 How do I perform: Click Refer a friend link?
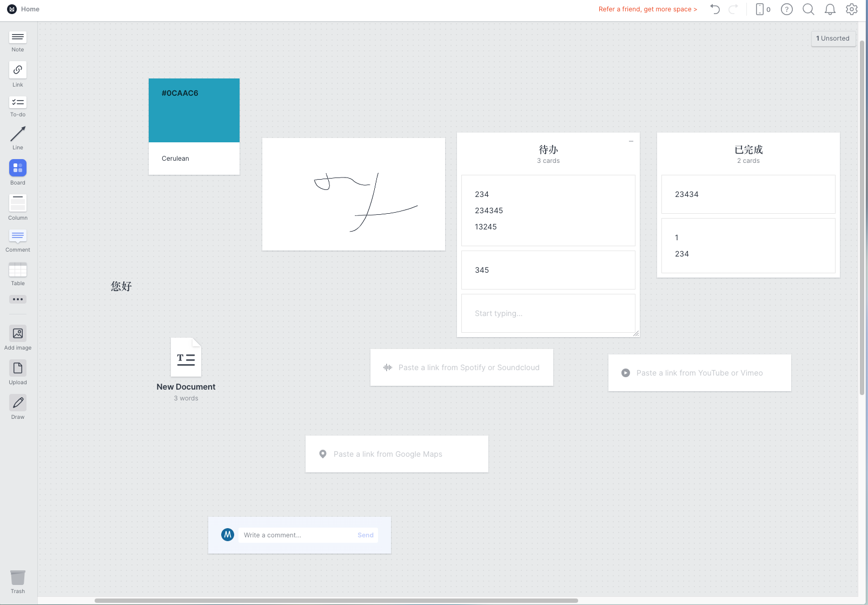[647, 9]
